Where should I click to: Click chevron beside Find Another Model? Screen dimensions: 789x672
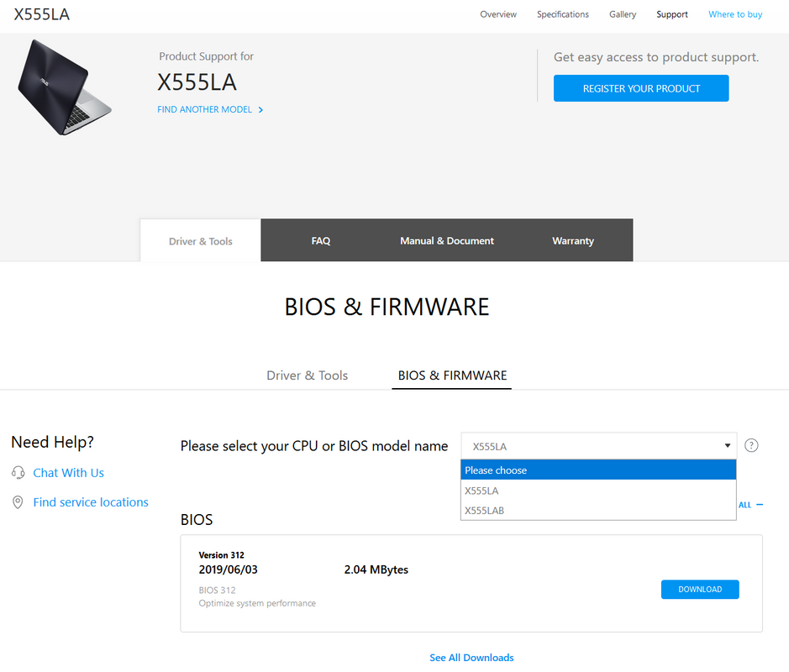261,110
